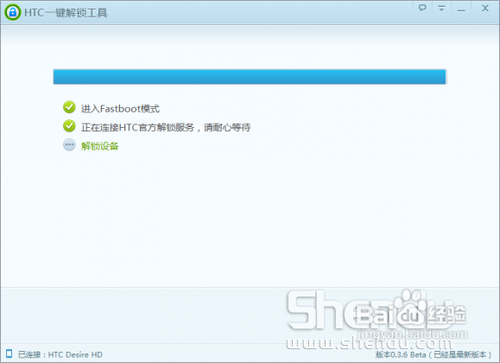Click the 已连接：HTC Desire HD status text
Screen dimensions: 500x363
coord(60,355)
